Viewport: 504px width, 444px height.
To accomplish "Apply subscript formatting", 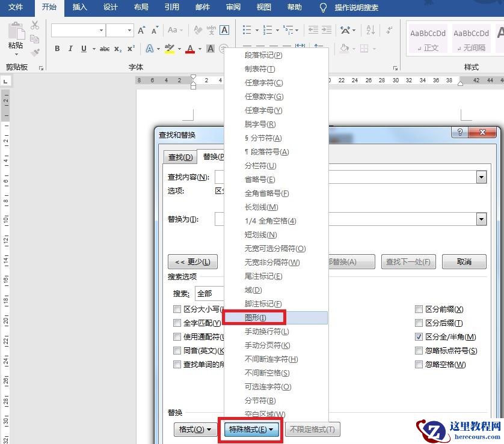I will click(118, 49).
